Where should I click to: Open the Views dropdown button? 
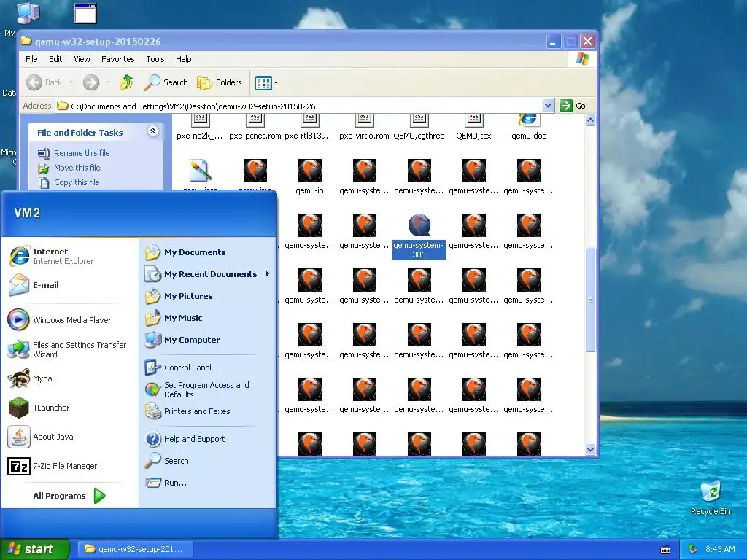[x=267, y=83]
